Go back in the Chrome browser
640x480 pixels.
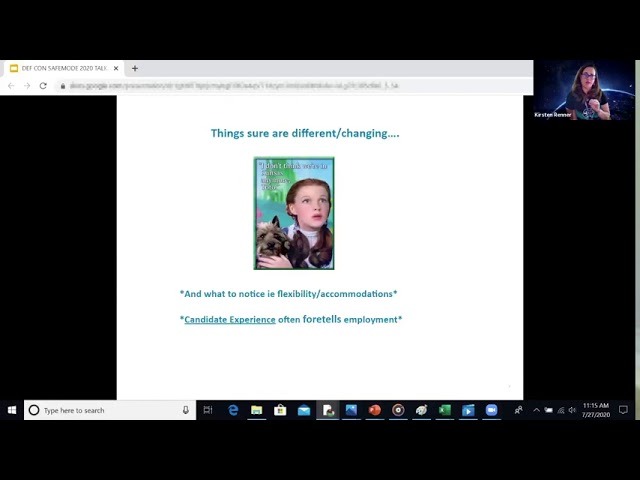[x=11, y=86]
